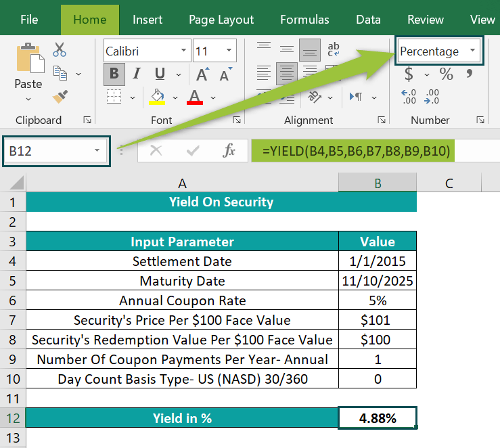Image resolution: width=500 pixels, height=448 pixels.
Task: Open the Formulas tab
Action: click(304, 20)
